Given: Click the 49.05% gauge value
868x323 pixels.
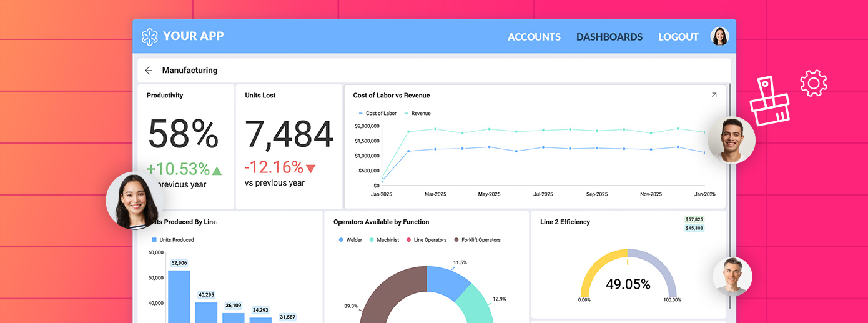Looking at the screenshot, I should coord(628,284).
